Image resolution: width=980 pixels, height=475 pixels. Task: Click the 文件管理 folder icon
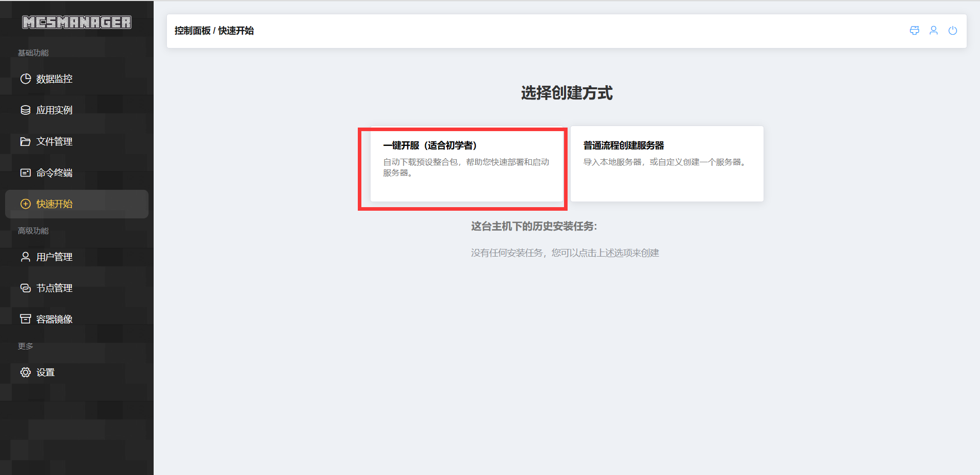[26, 141]
